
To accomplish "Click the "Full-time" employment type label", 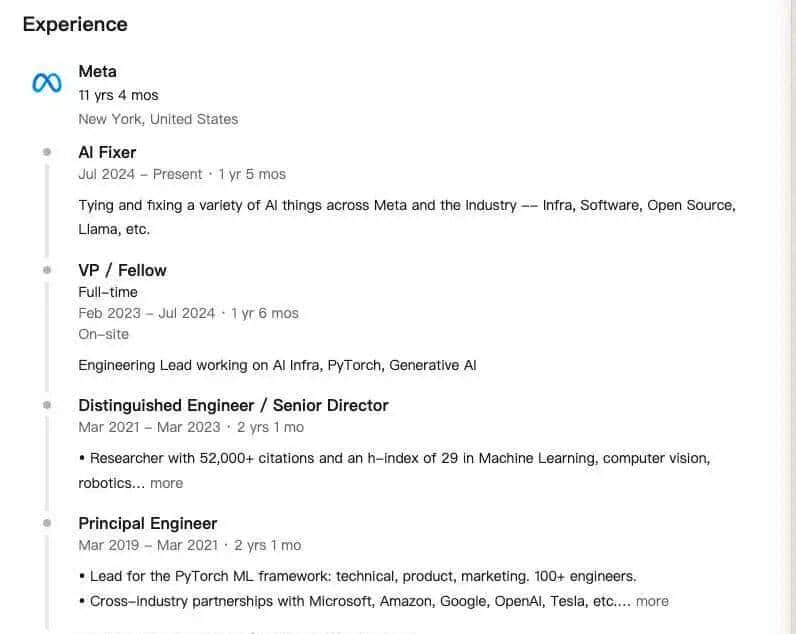I will pyautogui.click(x=108, y=292).
